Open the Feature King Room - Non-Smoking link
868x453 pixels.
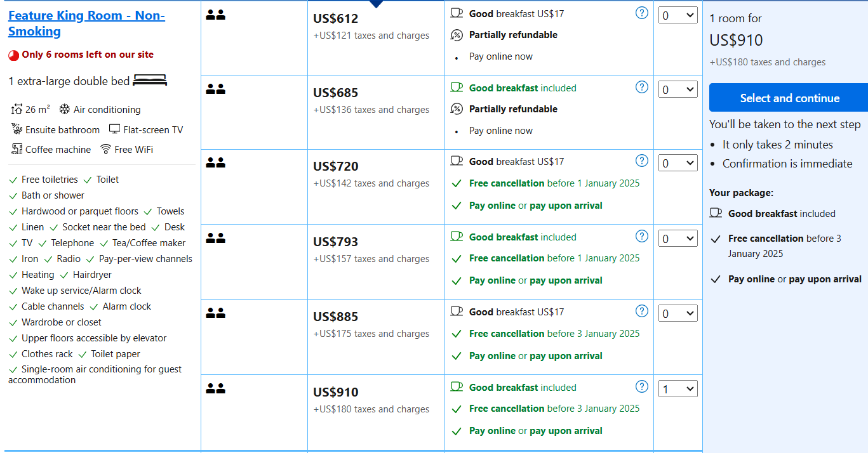86,23
